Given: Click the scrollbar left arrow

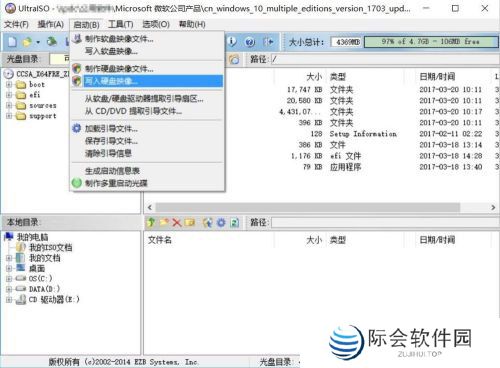Looking at the screenshot, I should point(150,207).
